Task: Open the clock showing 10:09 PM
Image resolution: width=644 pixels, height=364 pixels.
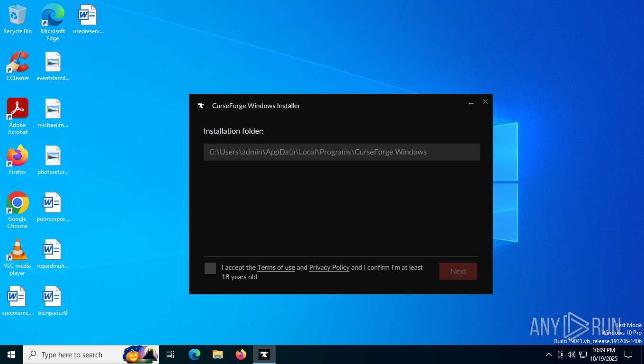Action: [x=604, y=355]
